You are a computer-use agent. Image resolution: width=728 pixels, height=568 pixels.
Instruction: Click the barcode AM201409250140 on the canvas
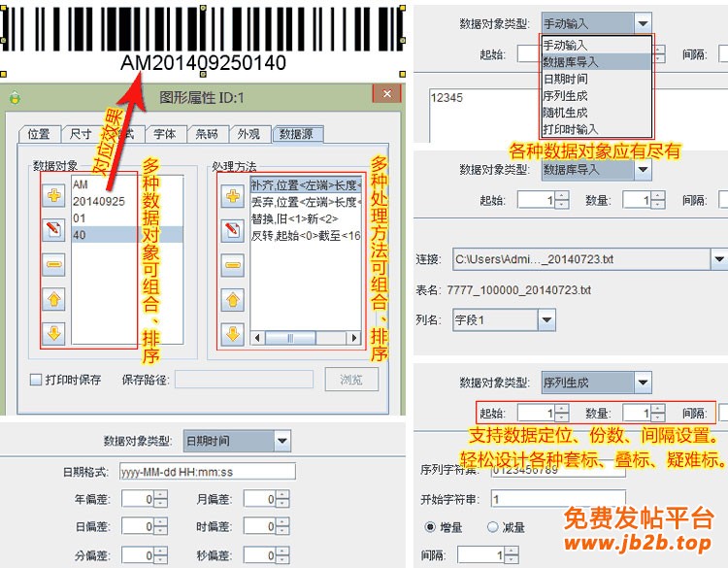point(203,39)
